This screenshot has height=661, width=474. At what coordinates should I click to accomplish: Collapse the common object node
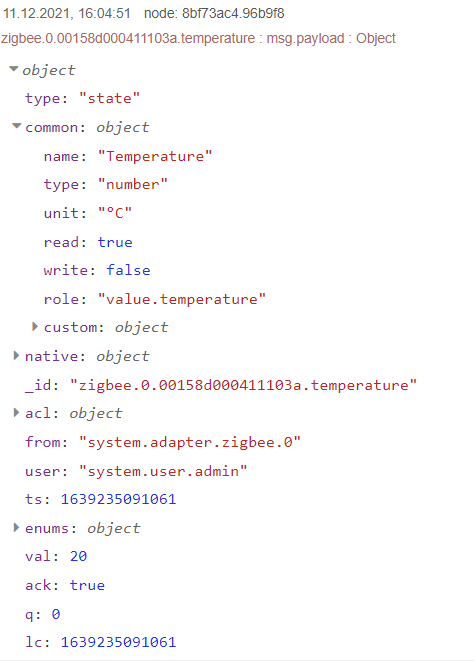coord(16,126)
